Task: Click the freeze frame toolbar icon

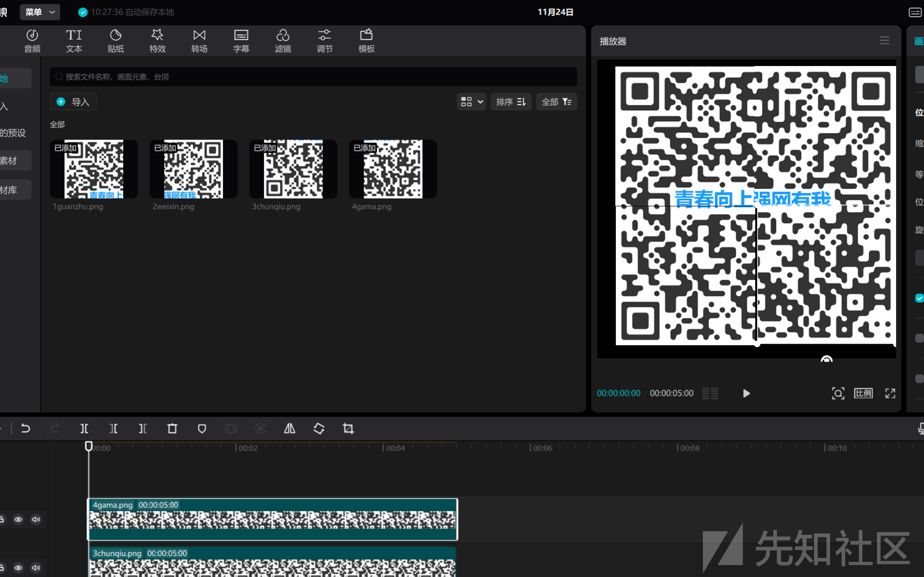Action: pyautogui.click(x=231, y=429)
